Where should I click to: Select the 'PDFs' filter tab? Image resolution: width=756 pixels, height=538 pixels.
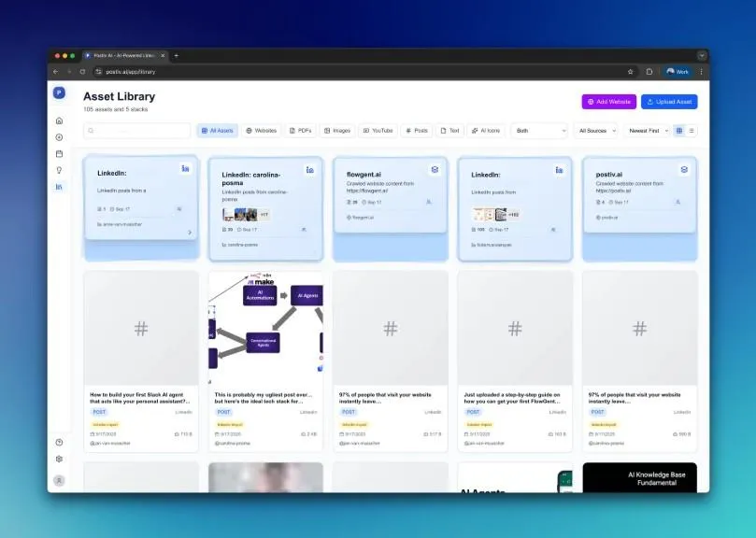click(300, 131)
